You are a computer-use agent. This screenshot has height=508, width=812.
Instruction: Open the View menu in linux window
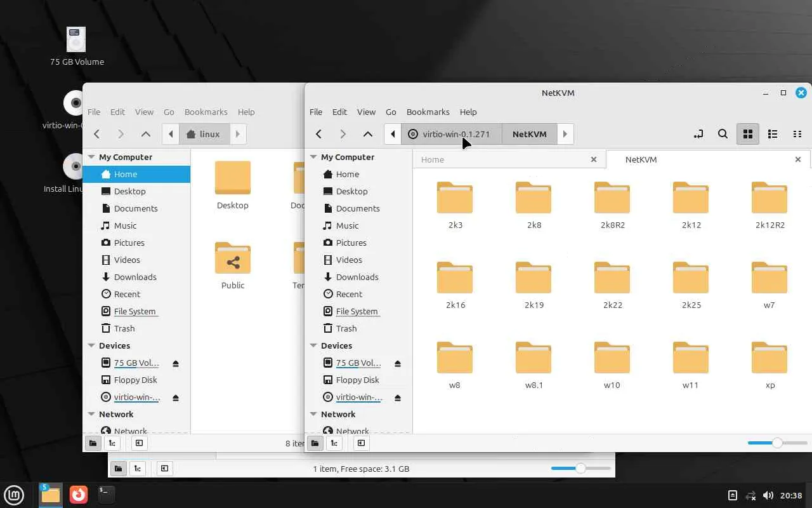[144, 112]
